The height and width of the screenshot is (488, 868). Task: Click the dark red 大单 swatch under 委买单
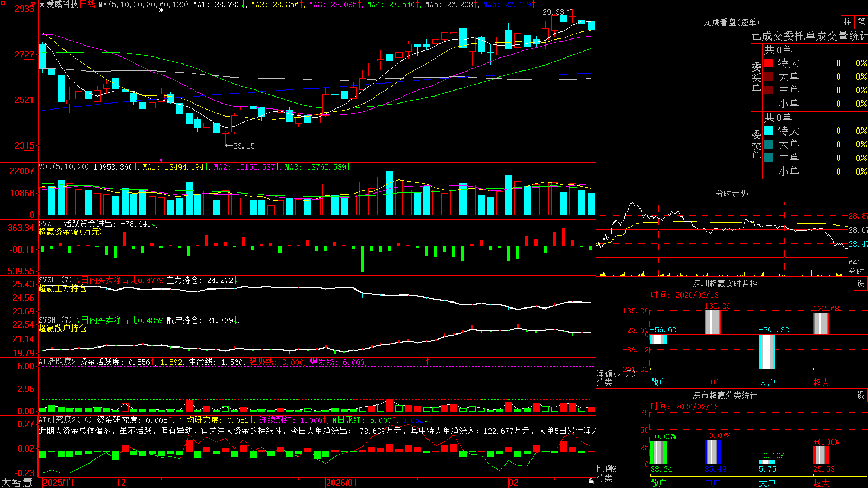pyautogui.click(x=768, y=76)
